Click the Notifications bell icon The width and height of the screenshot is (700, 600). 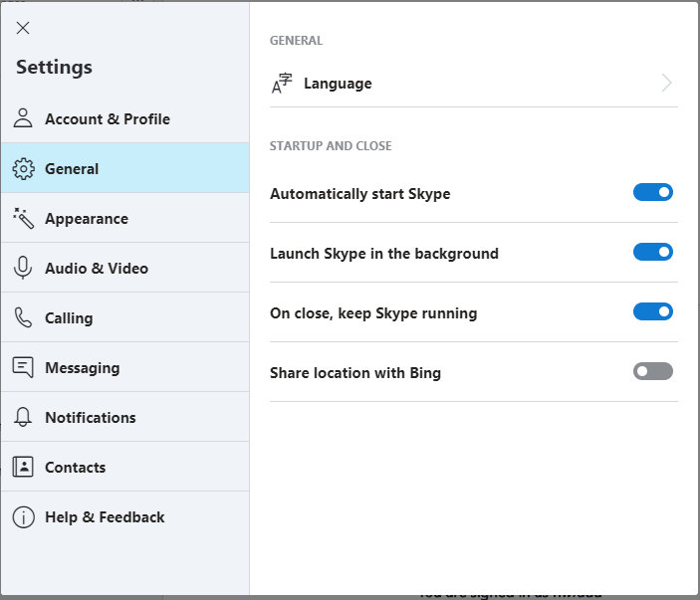pos(23,417)
